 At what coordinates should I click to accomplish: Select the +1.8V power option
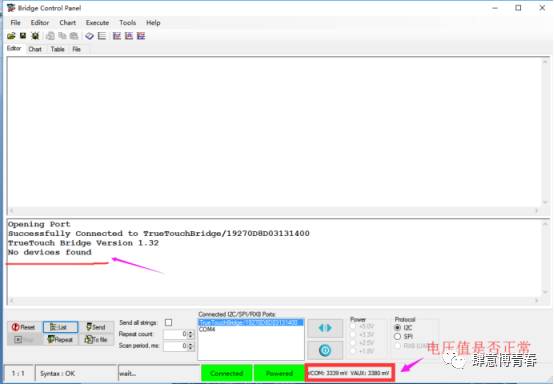[x=353, y=351]
